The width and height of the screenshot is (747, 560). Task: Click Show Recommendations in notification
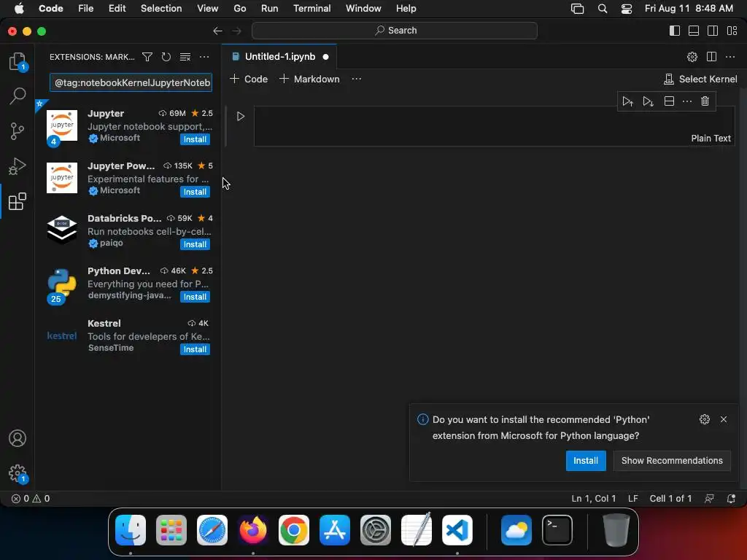coord(672,461)
